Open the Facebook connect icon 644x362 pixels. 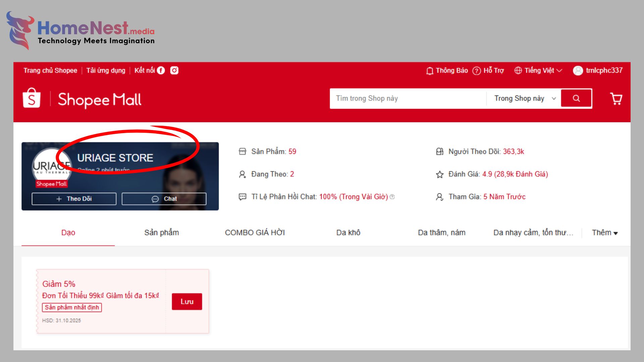pos(161,70)
